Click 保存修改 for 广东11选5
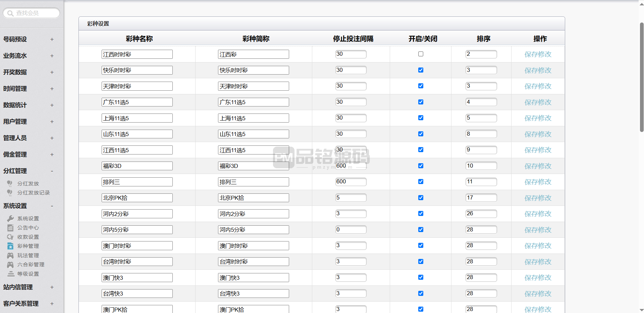This screenshot has width=644, height=313. 538,102
